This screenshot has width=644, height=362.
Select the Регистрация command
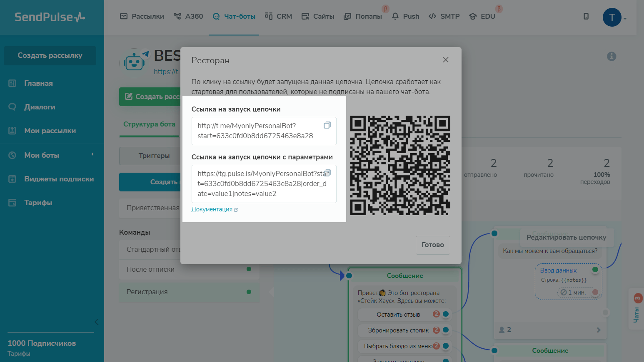point(189,292)
